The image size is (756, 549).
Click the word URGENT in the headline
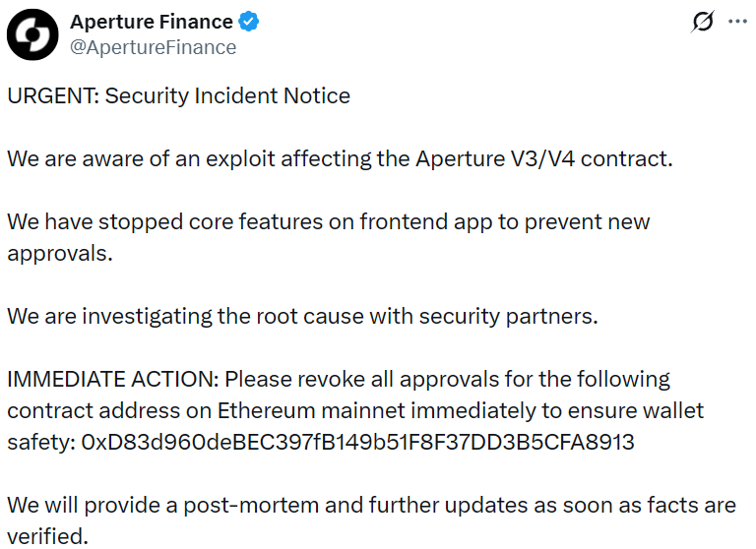pos(51,95)
